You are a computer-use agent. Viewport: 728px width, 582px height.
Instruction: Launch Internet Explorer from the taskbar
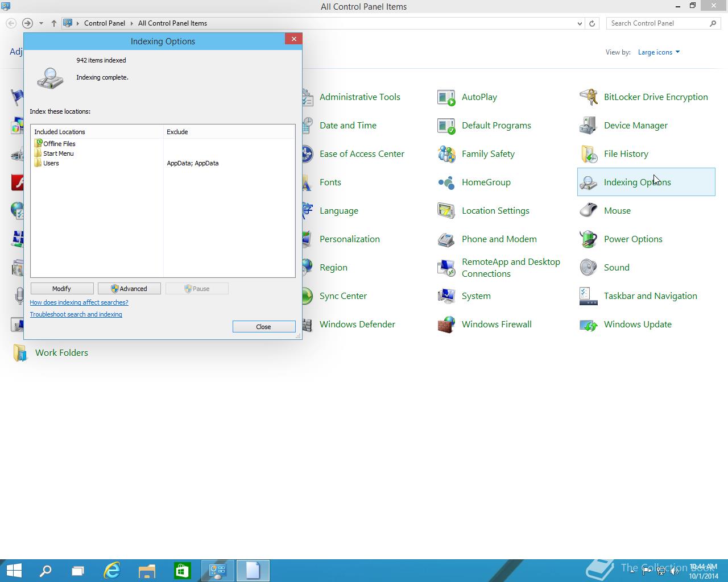pos(112,571)
